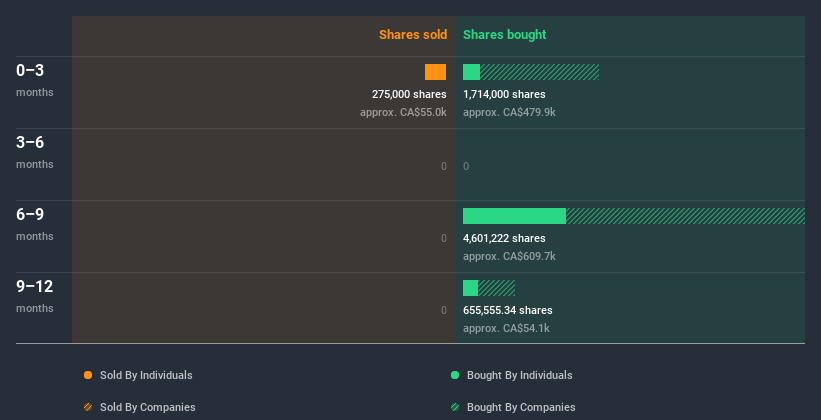Click the striped Bought By Companies legend icon
Screen dimensions: 821x420
coord(455,407)
